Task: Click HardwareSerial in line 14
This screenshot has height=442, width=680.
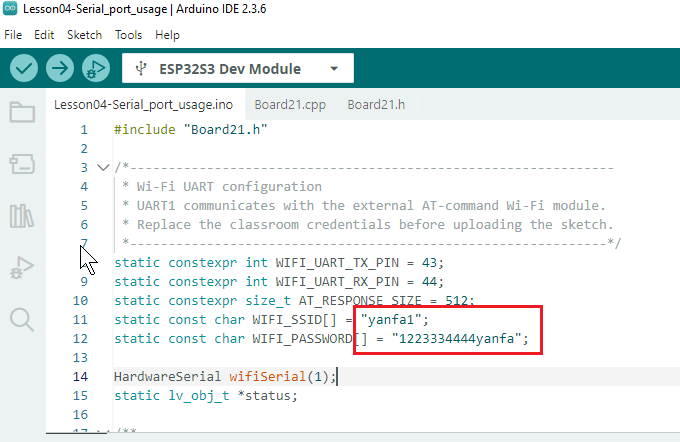Action: 167,376
